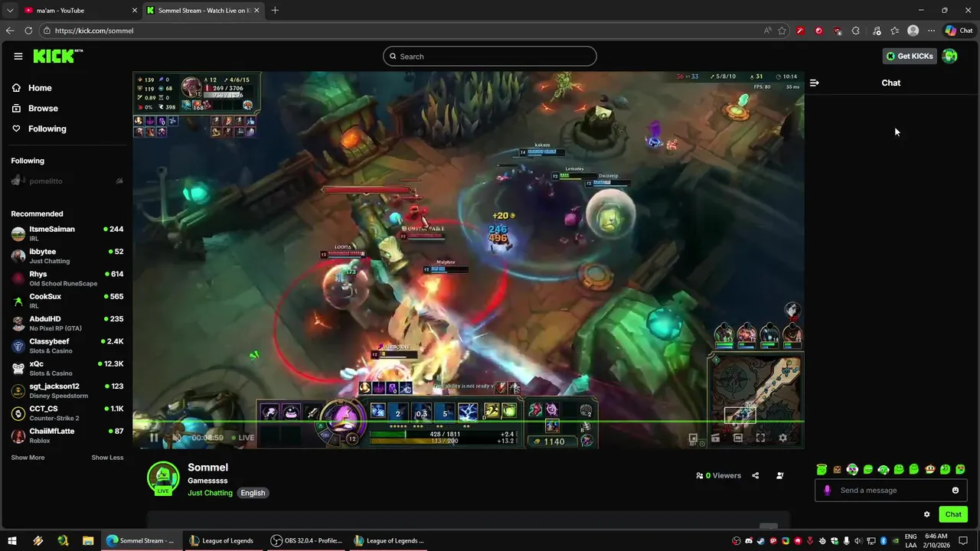This screenshot has height=551, width=980.
Task: Open video player settings gear
Action: (782, 438)
